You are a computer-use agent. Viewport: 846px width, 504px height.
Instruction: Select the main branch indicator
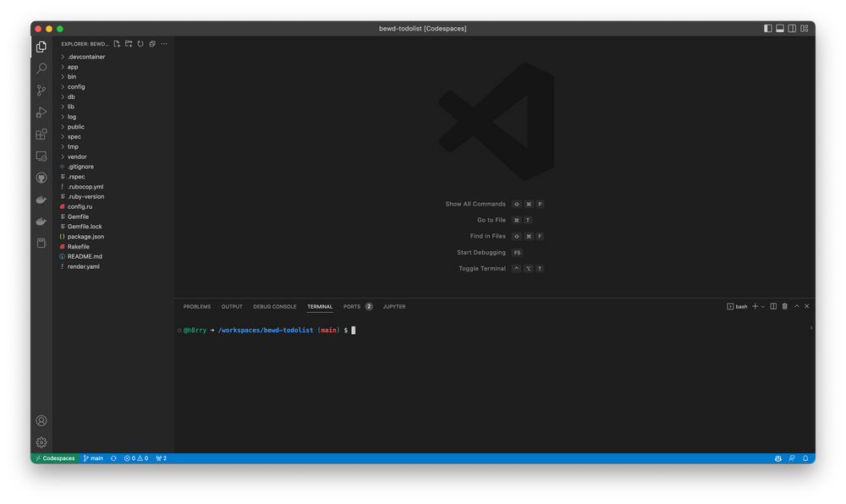click(x=92, y=457)
